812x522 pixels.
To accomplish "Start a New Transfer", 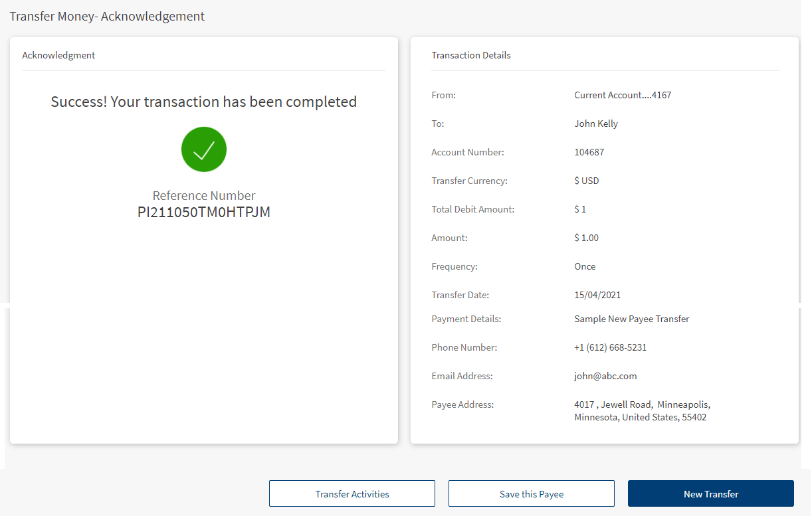I will click(x=710, y=494).
